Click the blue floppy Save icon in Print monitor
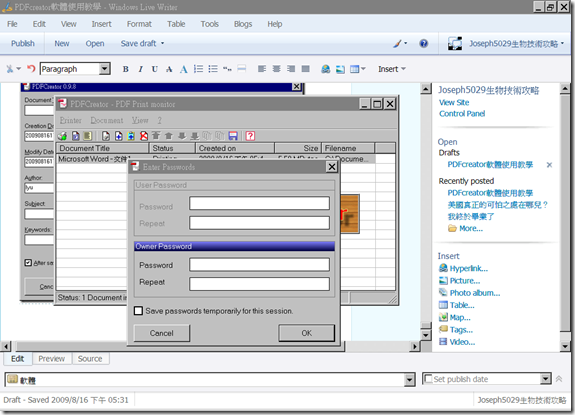This screenshot has height=415, width=575. [233, 136]
